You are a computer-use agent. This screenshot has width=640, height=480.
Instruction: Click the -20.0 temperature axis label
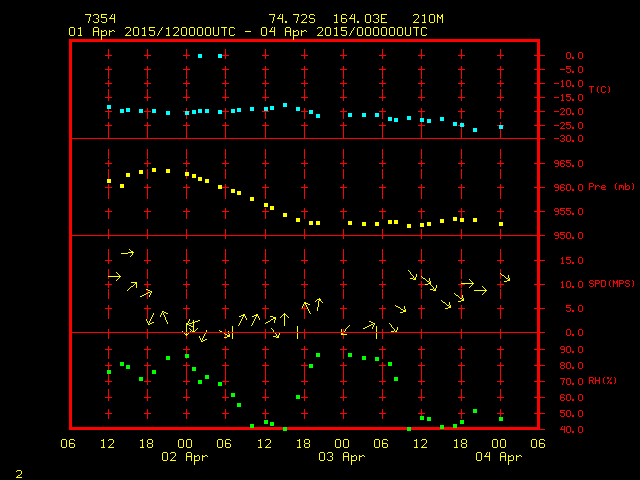pos(569,112)
